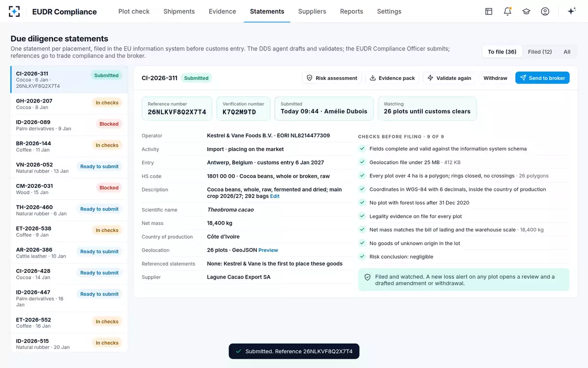Select statement GH-2026-207

tap(69, 104)
